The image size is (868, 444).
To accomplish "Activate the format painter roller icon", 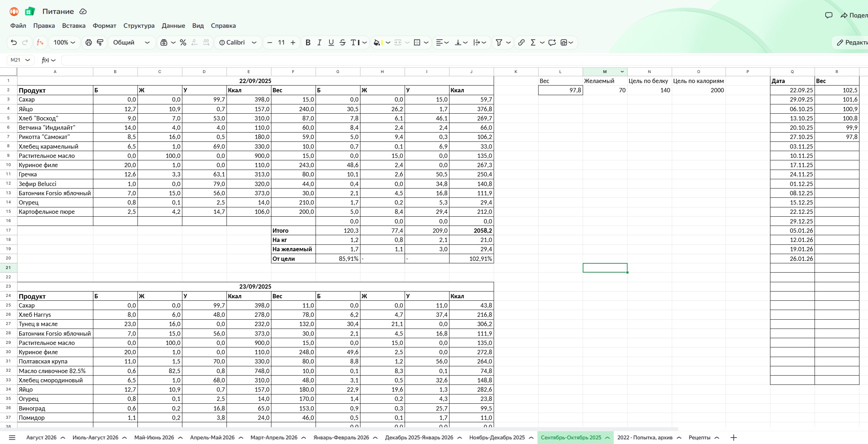I will coord(100,42).
